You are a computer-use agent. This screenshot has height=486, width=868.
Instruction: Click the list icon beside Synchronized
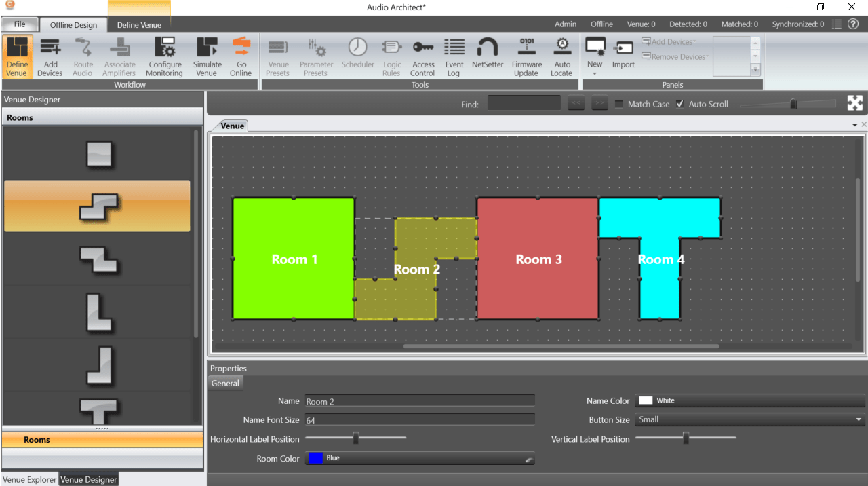point(837,24)
